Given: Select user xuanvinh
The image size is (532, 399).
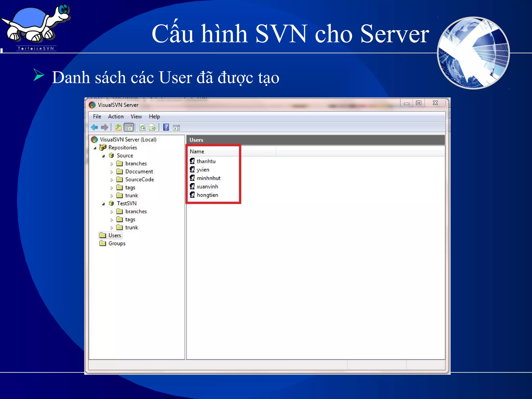Looking at the screenshot, I should [207, 187].
